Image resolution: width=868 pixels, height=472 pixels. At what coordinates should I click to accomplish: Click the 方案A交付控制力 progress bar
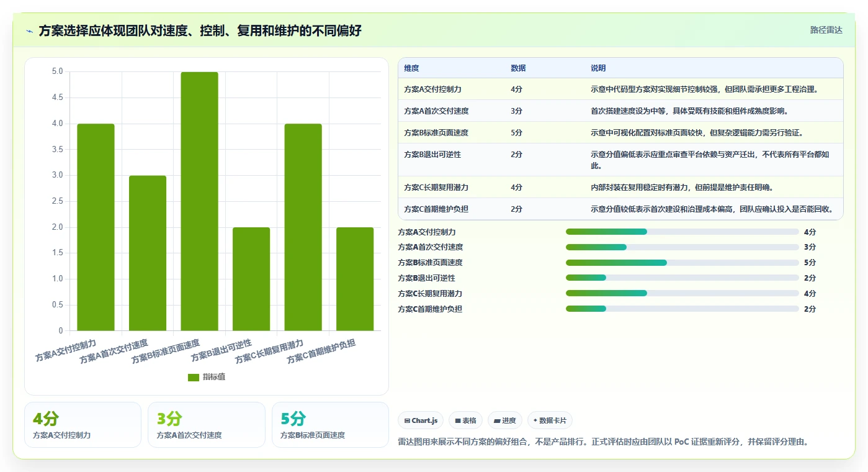point(682,232)
